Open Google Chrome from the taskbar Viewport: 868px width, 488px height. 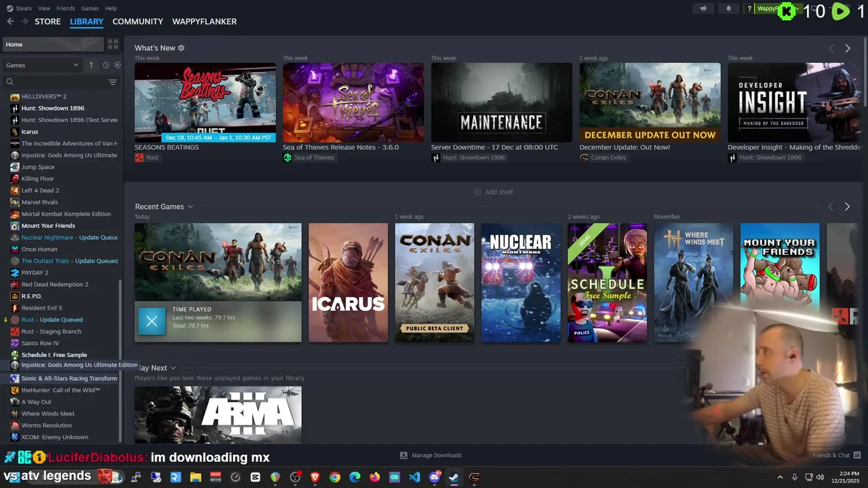coord(335,477)
